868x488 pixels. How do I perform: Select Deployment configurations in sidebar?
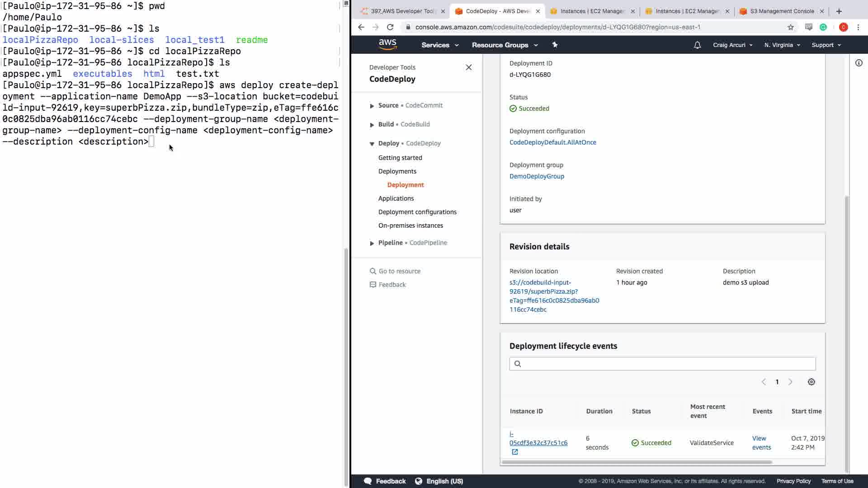(417, 212)
